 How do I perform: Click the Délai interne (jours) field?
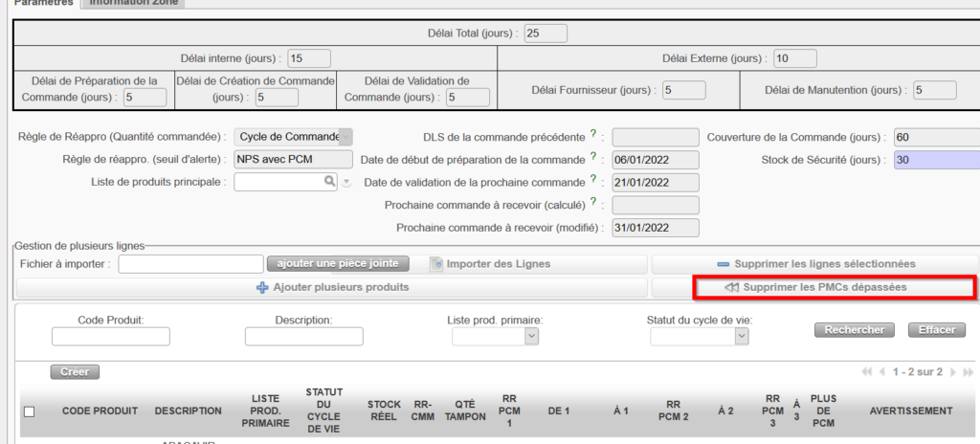point(309,58)
